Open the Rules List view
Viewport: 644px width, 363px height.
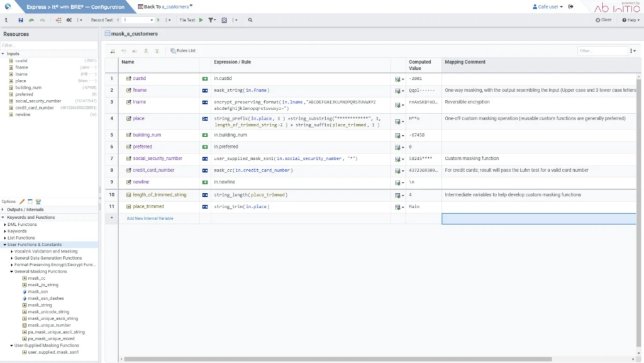tap(183, 51)
